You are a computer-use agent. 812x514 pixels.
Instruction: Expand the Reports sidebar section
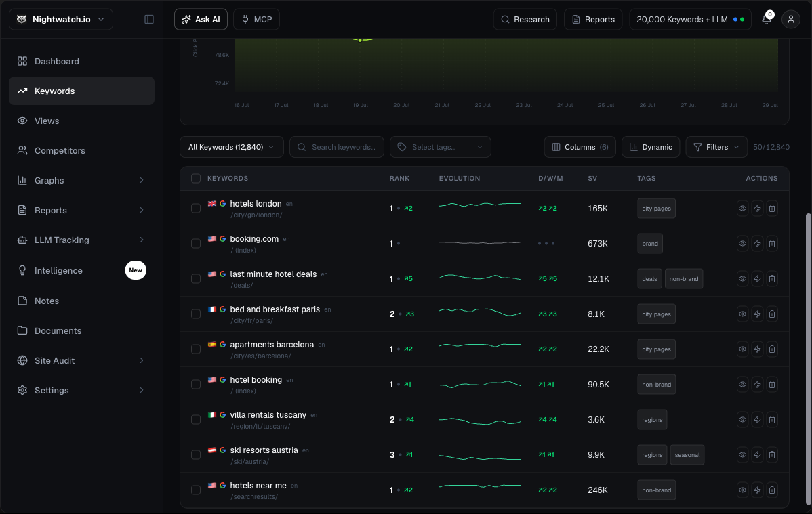point(142,210)
